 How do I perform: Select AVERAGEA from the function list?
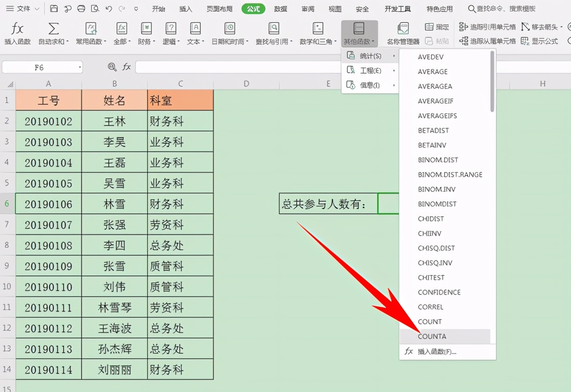pos(435,86)
